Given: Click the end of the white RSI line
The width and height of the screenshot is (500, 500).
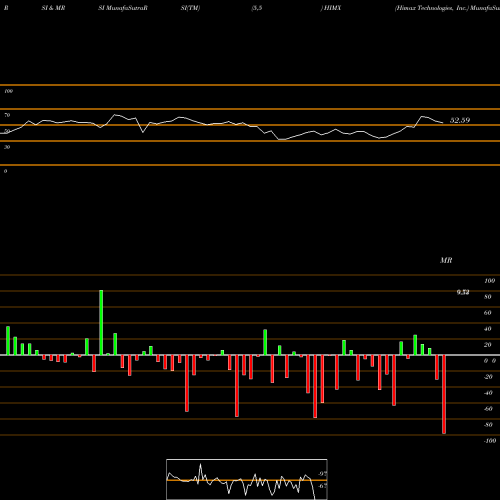Looking at the screenshot, I should tap(443, 123).
